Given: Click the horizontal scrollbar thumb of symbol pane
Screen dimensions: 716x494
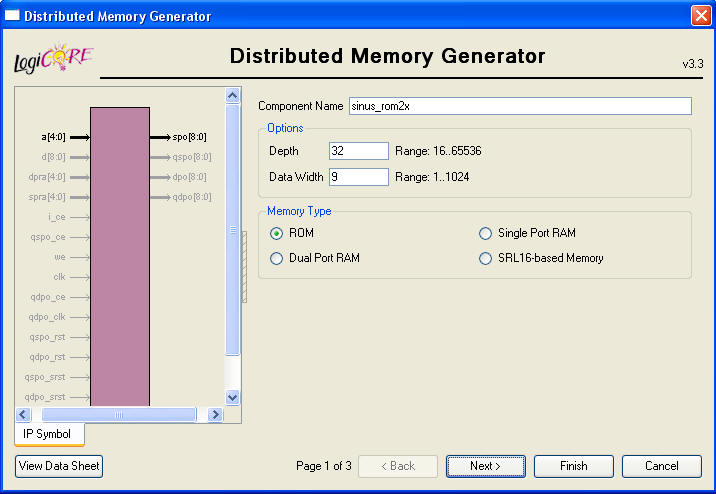Looking at the screenshot, I should pos(119,415).
